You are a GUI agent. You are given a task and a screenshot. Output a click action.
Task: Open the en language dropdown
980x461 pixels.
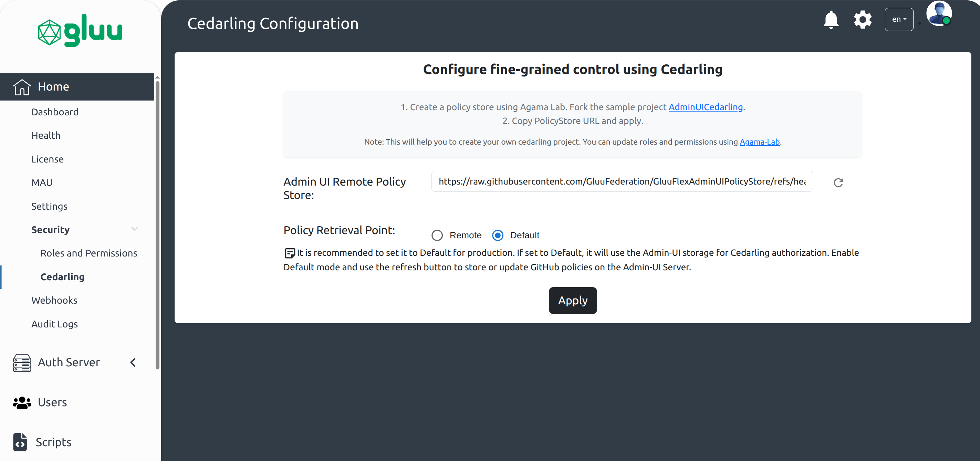[899, 19]
